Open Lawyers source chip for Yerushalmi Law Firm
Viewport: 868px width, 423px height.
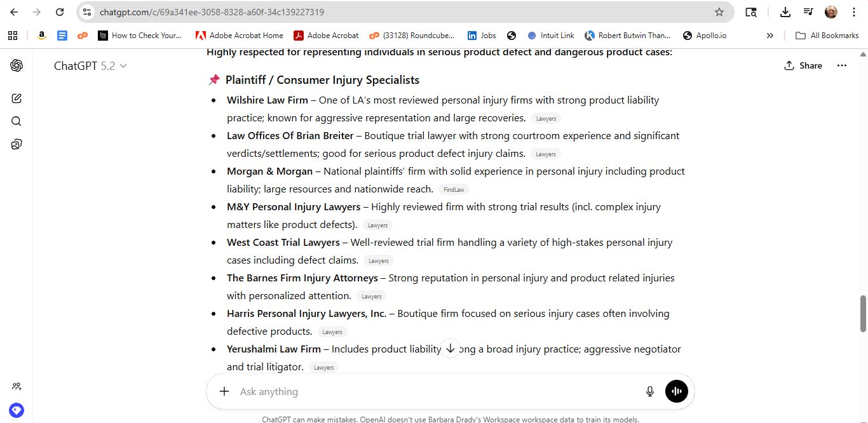click(x=323, y=368)
